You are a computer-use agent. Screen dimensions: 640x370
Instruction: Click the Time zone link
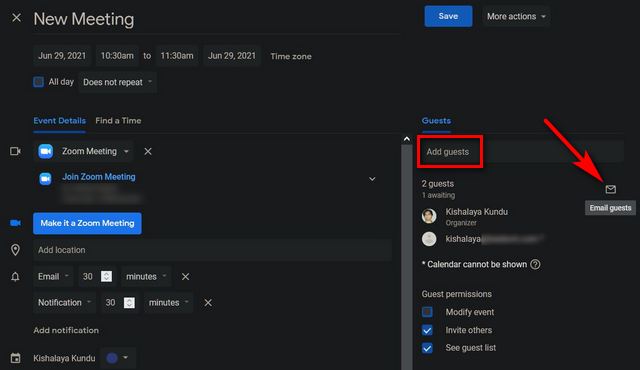click(x=291, y=56)
